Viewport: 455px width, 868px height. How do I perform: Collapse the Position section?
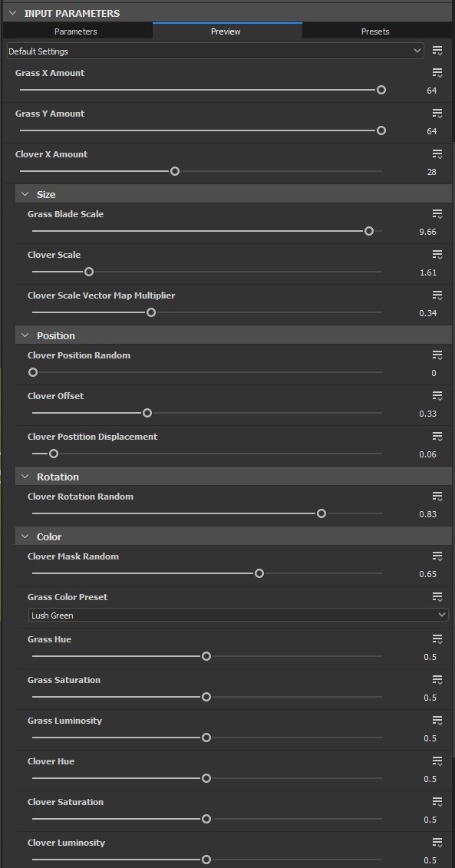tap(25, 335)
